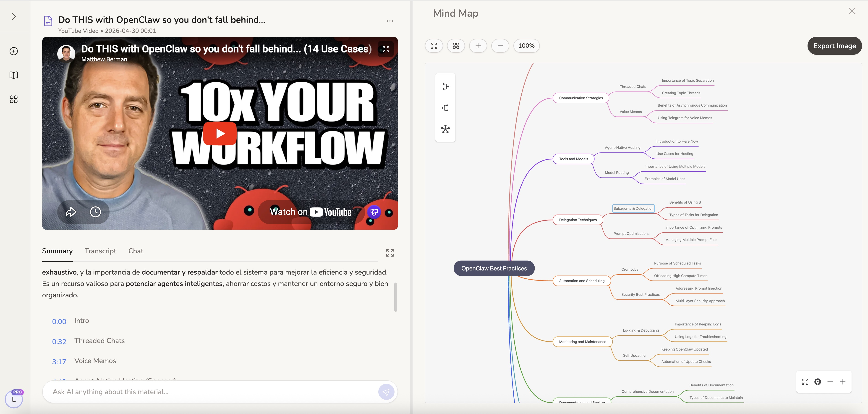
Task: Click the purple chat bubble icon on video
Action: pyautogui.click(x=374, y=212)
